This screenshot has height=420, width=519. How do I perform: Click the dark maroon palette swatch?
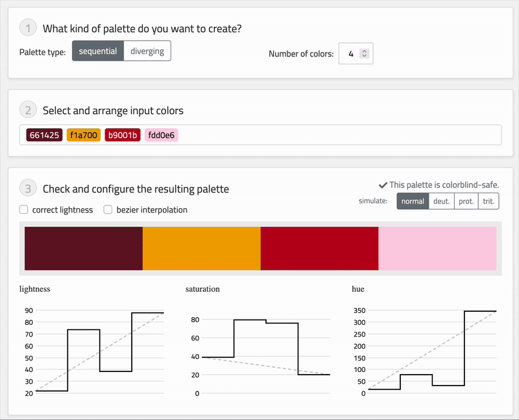point(83,248)
